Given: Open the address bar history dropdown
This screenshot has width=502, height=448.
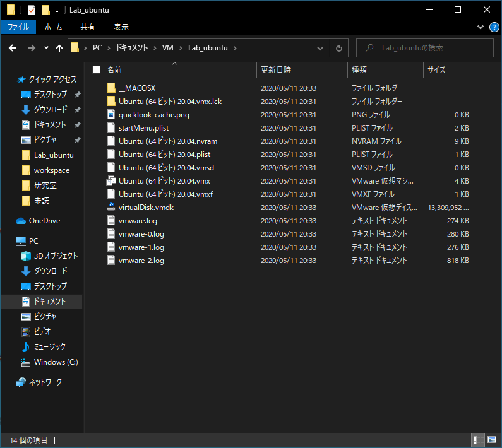Looking at the screenshot, I should click(x=321, y=48).
